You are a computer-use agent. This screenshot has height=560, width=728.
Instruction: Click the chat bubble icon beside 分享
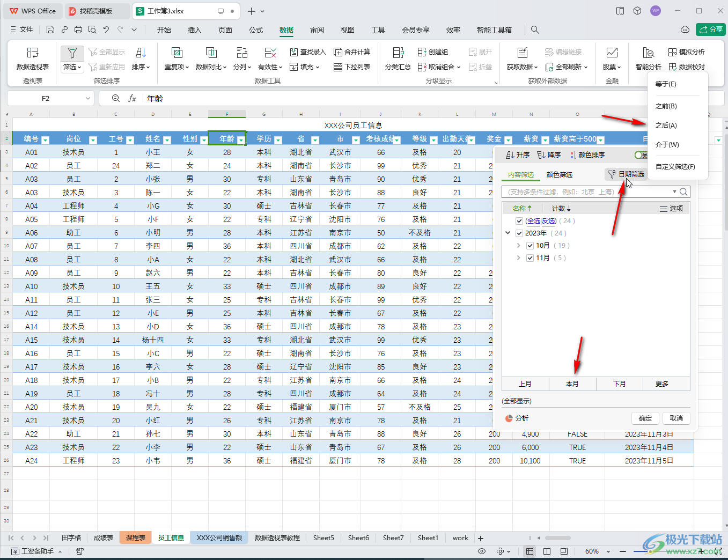(685, 30)
